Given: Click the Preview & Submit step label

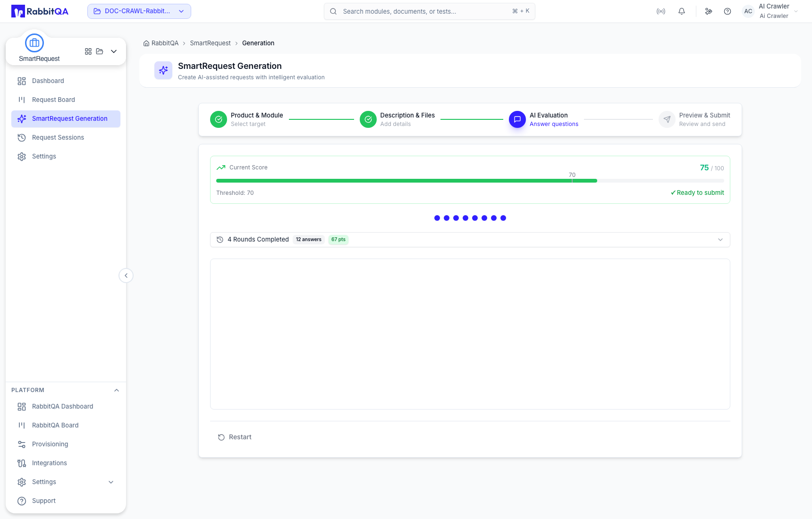Looking at the screenshot, I should point(704,115).
